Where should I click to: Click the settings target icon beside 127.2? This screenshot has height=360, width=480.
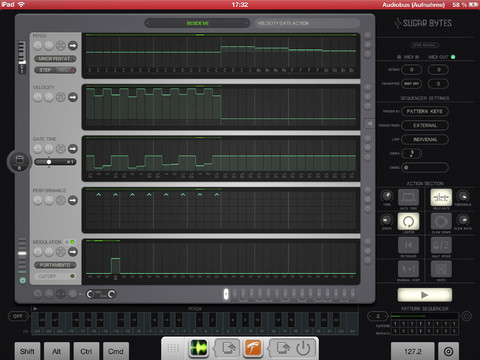[x=448, y=351]
